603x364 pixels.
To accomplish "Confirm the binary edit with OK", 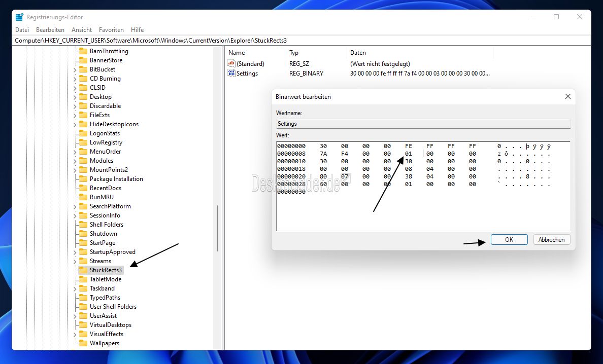I will pos(509,240).
